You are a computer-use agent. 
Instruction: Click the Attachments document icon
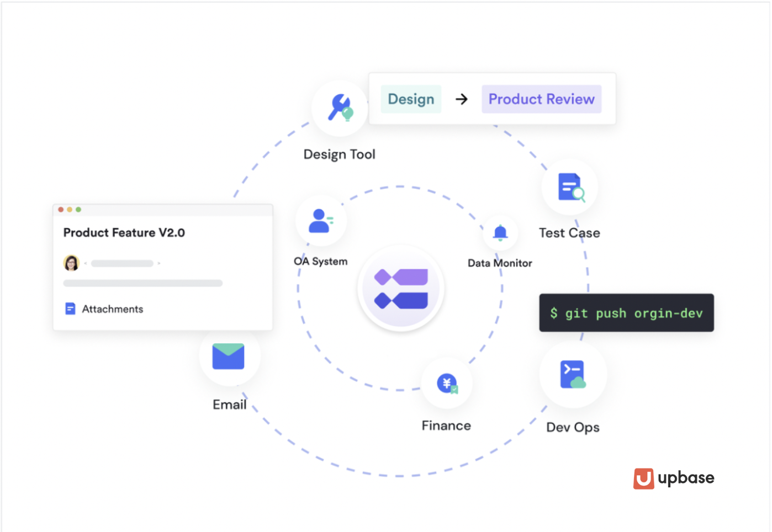70,308
